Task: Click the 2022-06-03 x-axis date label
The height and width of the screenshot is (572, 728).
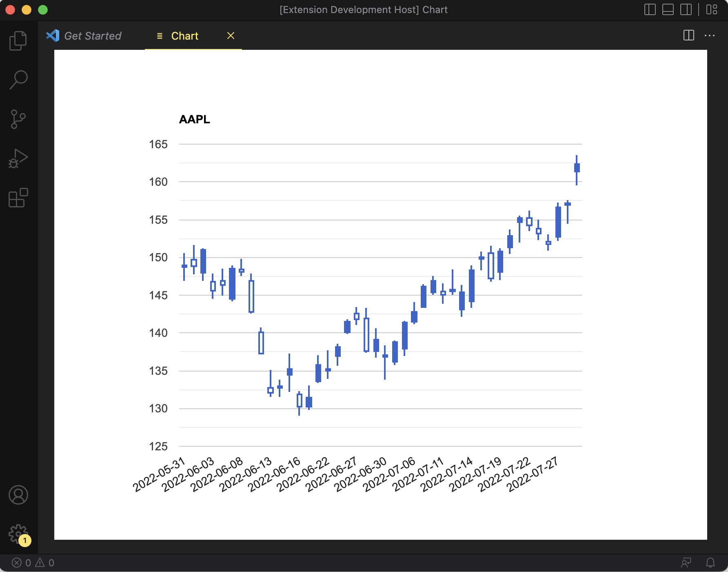Action: point(188,474)
